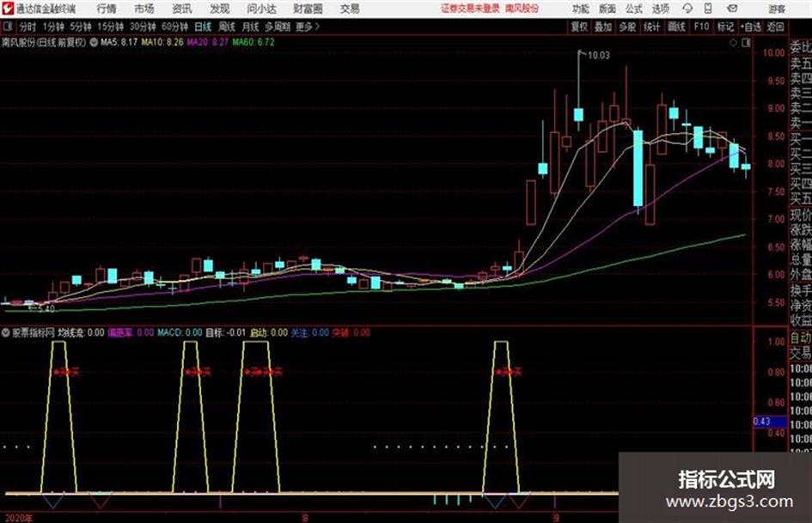Click the 10.03 high price marker
The image size is (812, 523).
(x=598, y=56)
